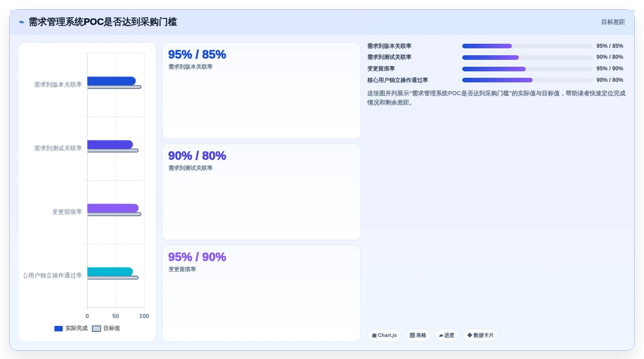
Task: Click the 需求到测试关联率 axis label in chart
Action: click(x=58, y=148)
